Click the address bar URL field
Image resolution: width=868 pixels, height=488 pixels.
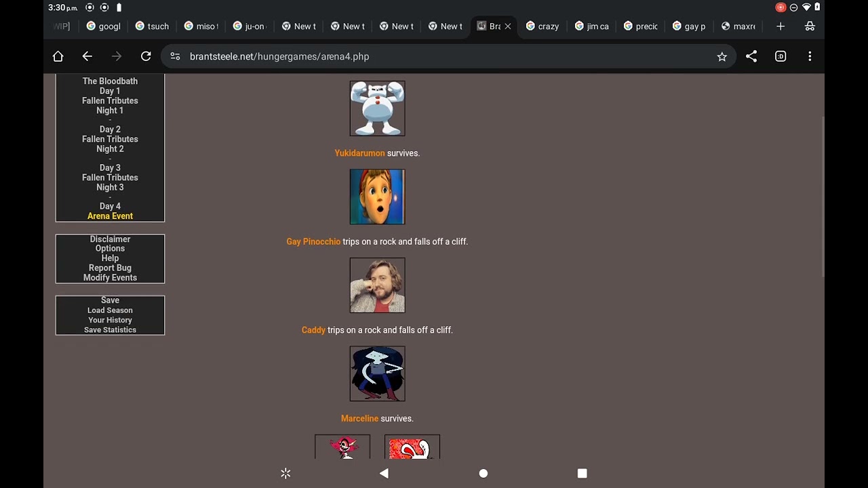coord(448,56)
